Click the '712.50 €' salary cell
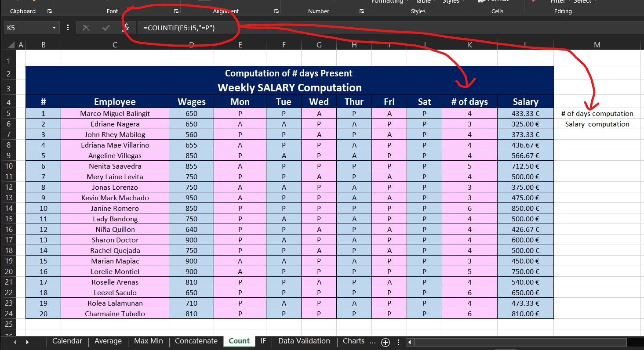The image size is (644, 350). [525, 166]
